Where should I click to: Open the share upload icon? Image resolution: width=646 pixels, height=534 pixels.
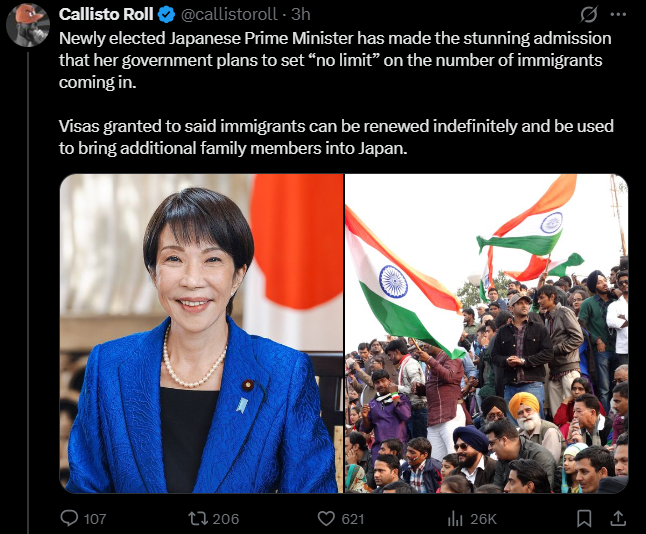(618, 518)
